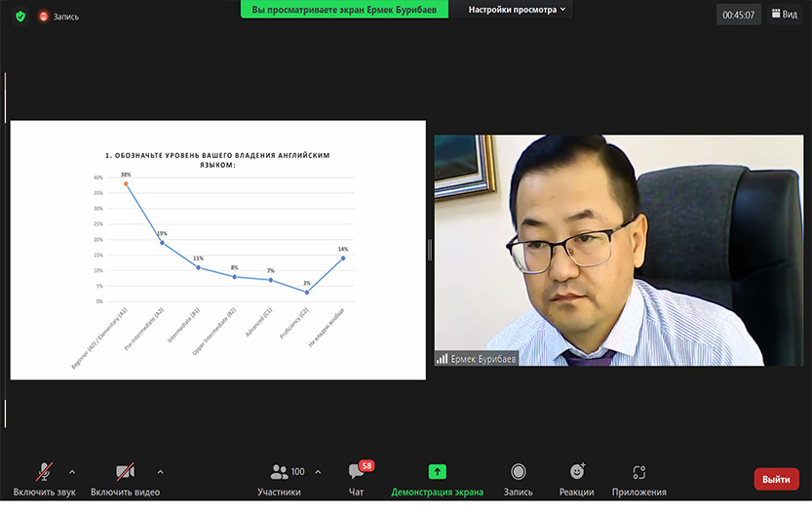
Task: Click the green Демонстрация экрана share icon
Action: pyautogui.click(x=438, y=472)
